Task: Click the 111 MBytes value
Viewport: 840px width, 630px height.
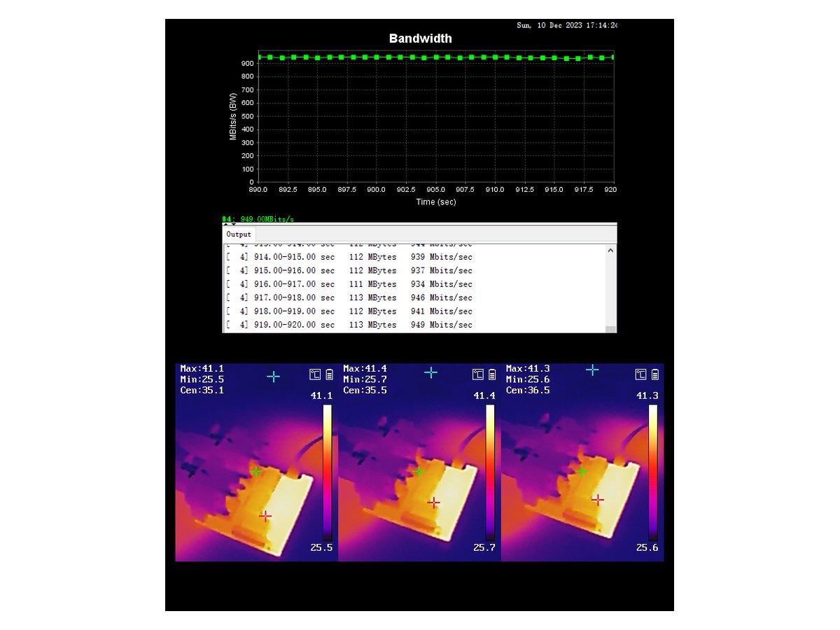Action: pos(372,284)
